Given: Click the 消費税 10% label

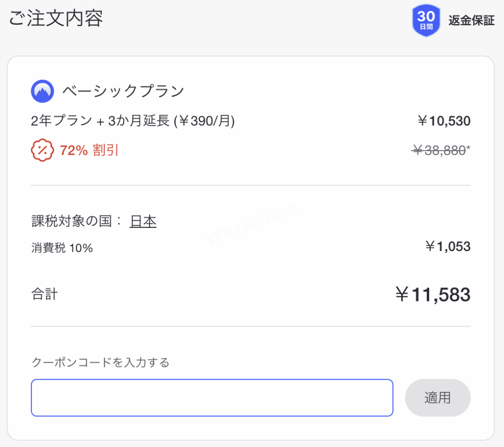Looking at the screenshot, I should click(62, 248).
